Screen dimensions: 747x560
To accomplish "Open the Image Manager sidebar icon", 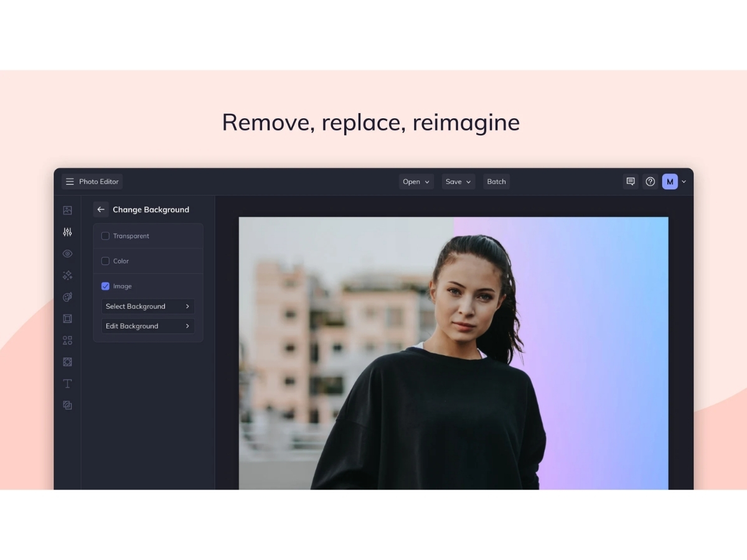I will [67, 210].
